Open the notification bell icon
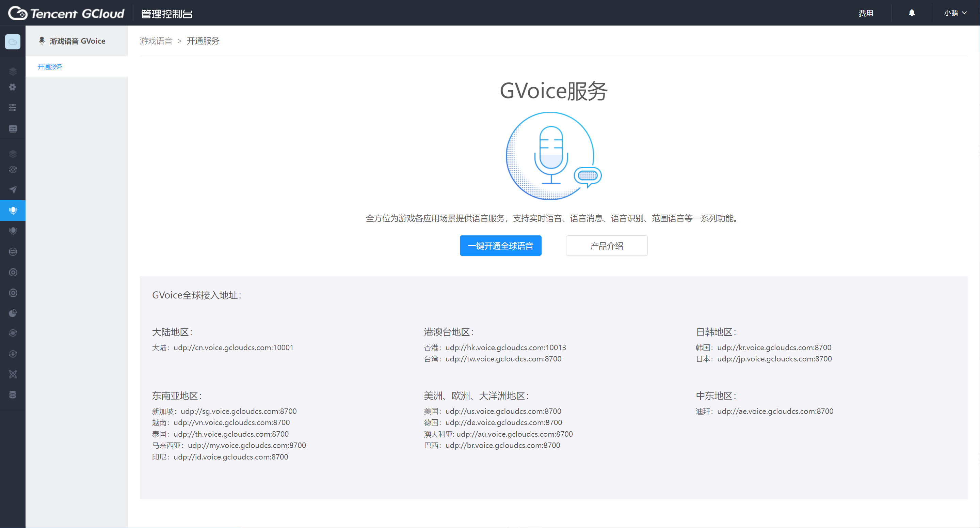 point(912,13)
